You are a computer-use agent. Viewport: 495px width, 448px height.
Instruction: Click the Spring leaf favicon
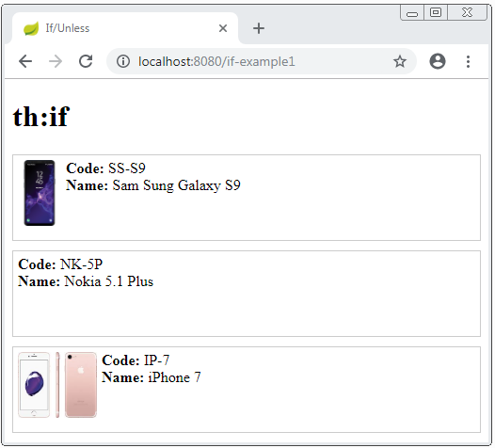click(x=31, y=29)
